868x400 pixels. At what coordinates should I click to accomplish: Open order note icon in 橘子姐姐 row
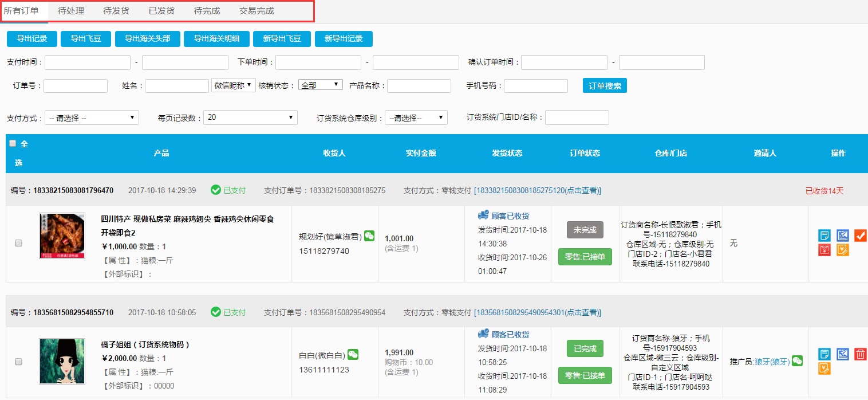(824, 354)
